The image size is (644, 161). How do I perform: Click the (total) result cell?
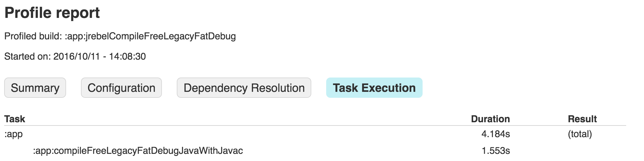580,134
